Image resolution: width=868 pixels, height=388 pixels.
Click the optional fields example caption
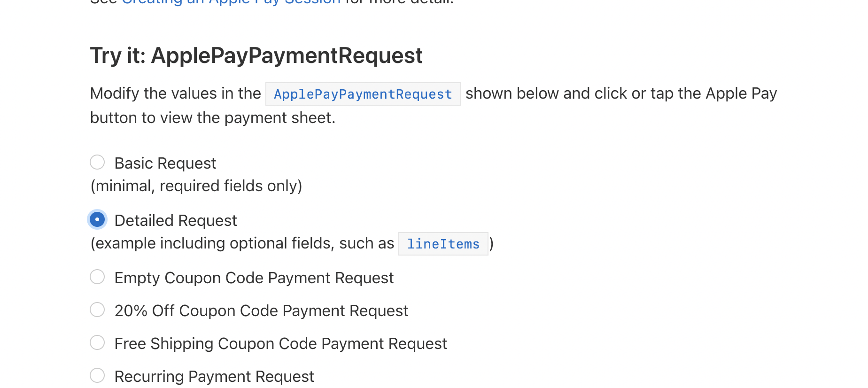point(242,243)
